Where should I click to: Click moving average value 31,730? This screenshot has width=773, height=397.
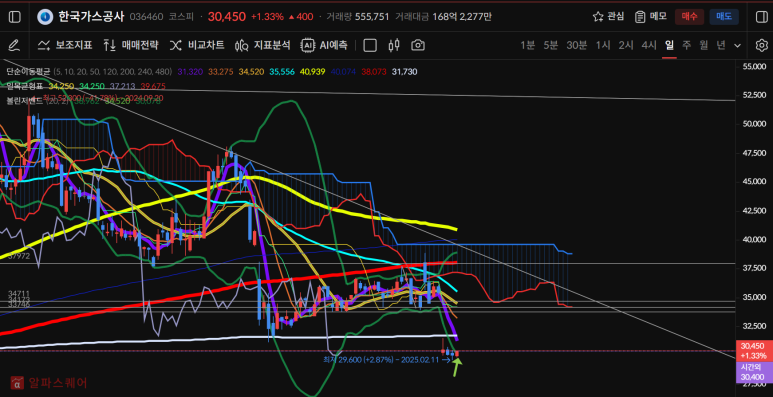coord(404,72)
